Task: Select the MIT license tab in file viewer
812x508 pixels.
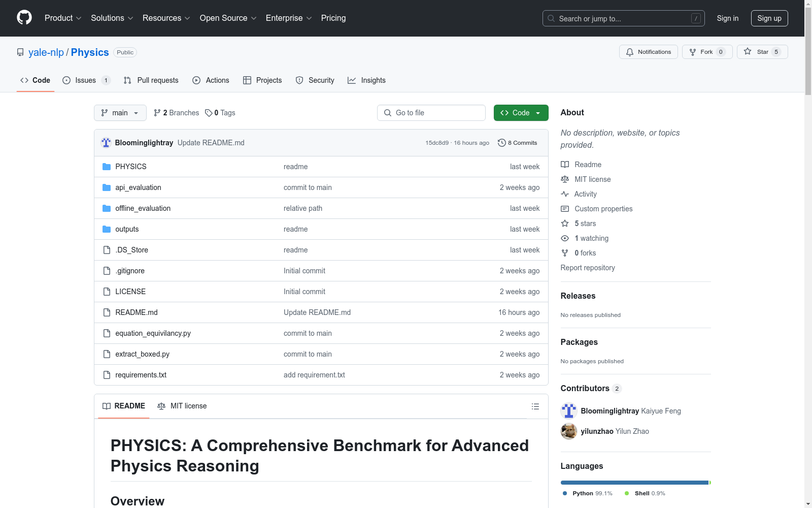Action: pyautogui.click(x=182, y=406)
